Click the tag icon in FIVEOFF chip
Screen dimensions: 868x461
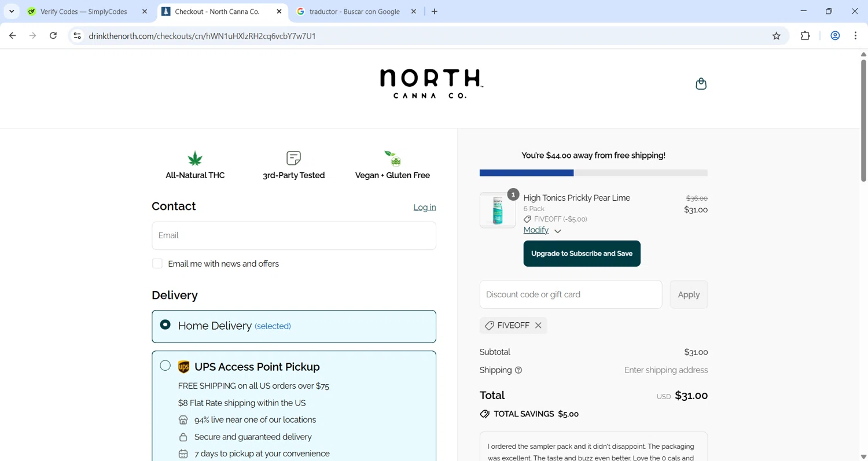tap(490, 326)
